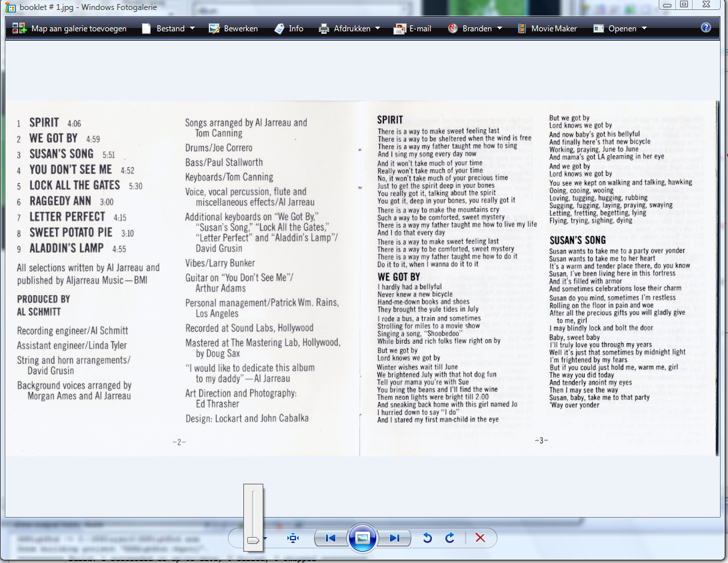Click the Movie Maker filmstrip icon
728x563 pixels.
522,29
